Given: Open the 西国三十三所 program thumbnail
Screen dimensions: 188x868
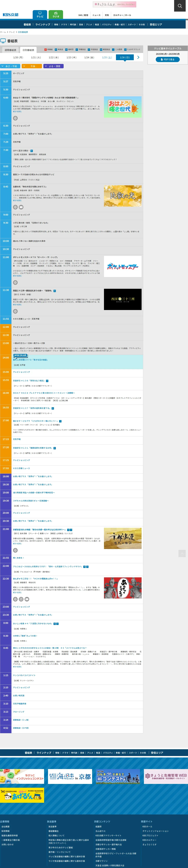Looking at the screenshot, I should pyautogui.click(x=123, y=299).
